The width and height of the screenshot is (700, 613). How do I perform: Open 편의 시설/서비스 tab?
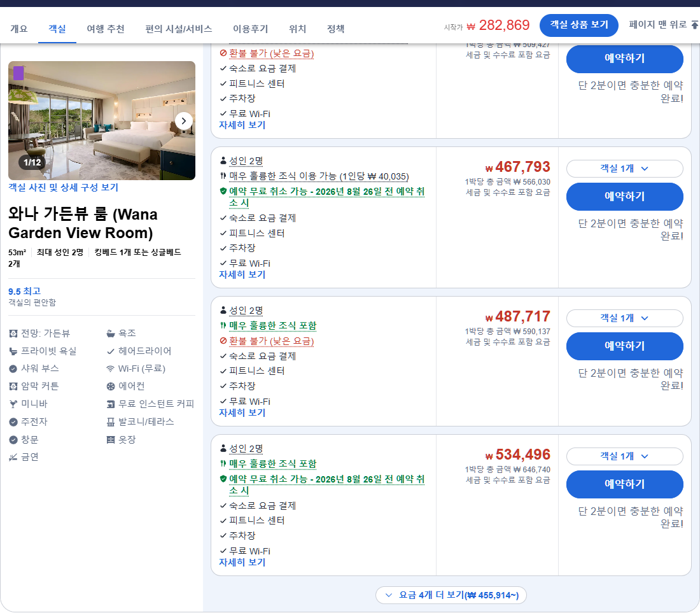pyautogui.click(x=179, y=29)
